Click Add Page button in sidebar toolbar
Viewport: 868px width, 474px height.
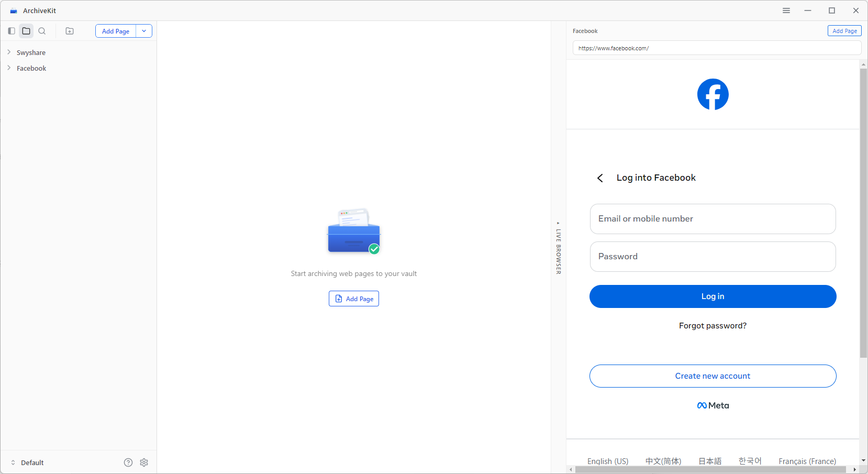tap(116, 31)
